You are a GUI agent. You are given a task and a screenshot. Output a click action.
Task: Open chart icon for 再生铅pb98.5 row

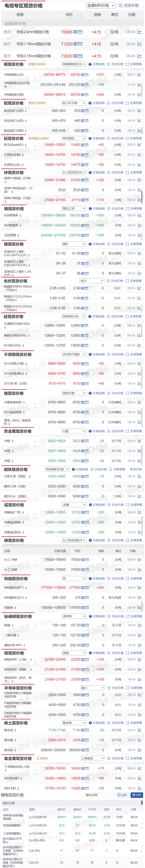140,145
